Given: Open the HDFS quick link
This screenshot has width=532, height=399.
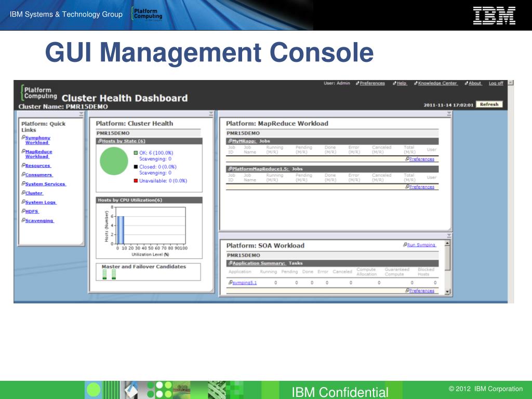Looking at the screenshot, I should (x=32, y=211).
